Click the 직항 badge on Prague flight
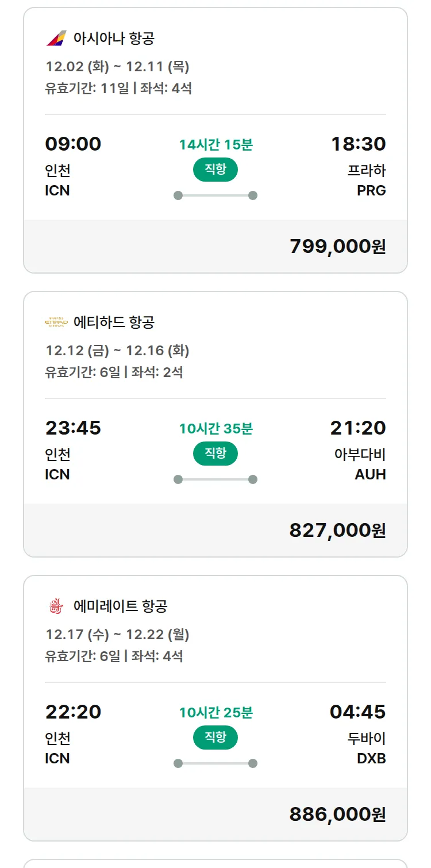 (215, 170)
